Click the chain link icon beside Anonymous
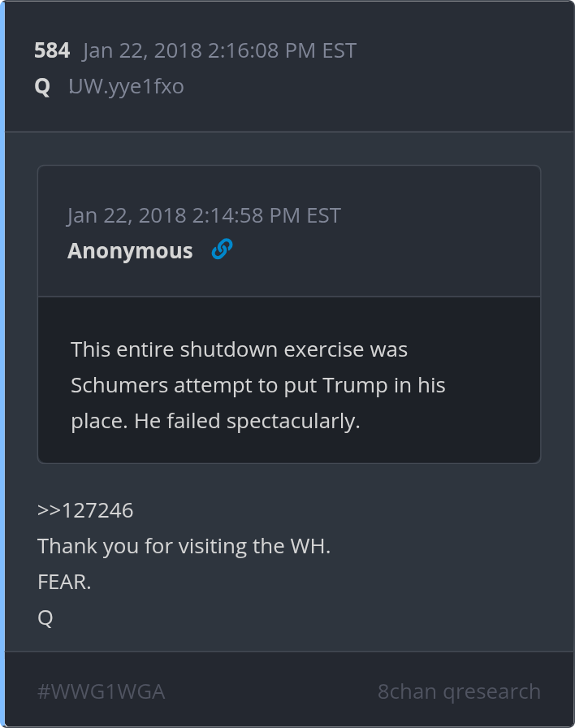This screenshot has height=728, width=575. tap(222, 249)
